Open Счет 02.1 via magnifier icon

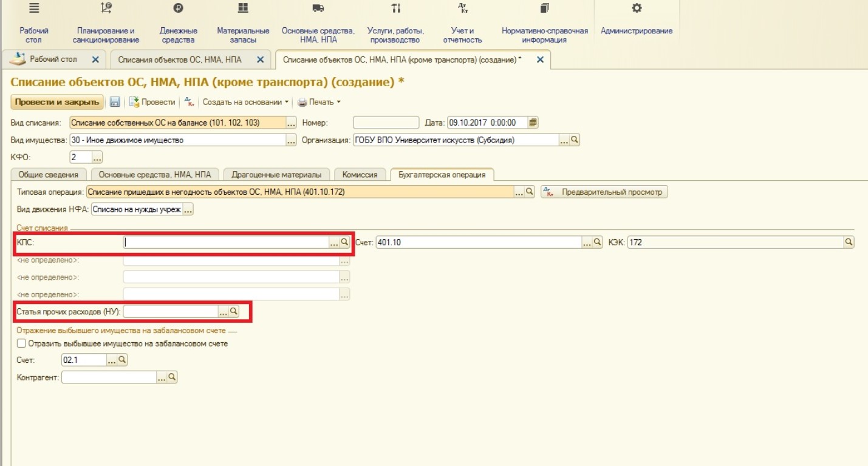point(122,360)
